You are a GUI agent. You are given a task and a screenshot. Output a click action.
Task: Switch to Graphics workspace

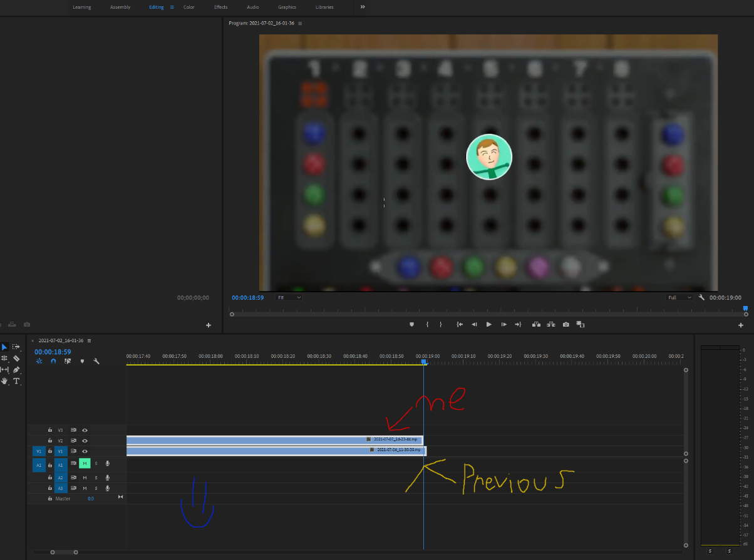tap(287, 7)
